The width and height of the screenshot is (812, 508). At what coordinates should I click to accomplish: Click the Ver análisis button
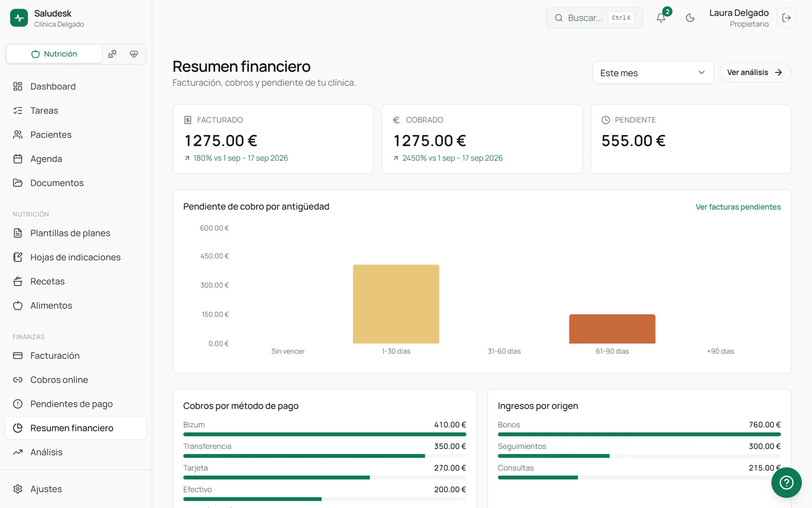755,73
